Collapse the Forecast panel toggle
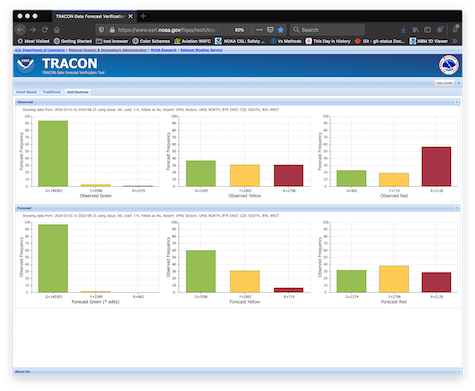This screenshot has width=475, height=391. click(x=457, y=208)
